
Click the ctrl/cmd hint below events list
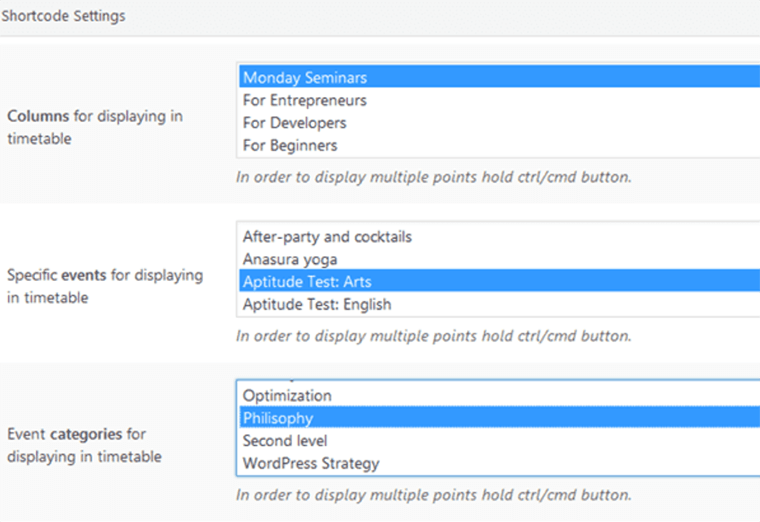coord(433,335)
